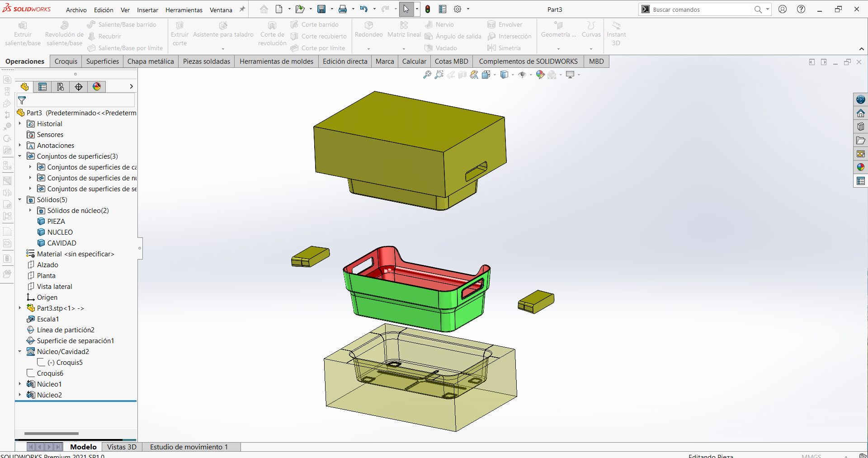Open Estudio de movimiento 1 tab
The image size is (868, 458).
tap(189, 447)
